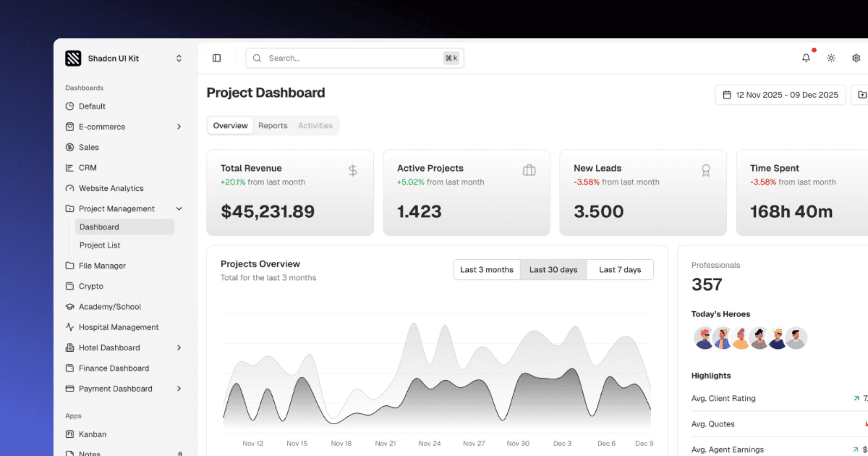This screenshot has width=868, height=456.
Task: Open the Overview tab
Action: [230, 125]
